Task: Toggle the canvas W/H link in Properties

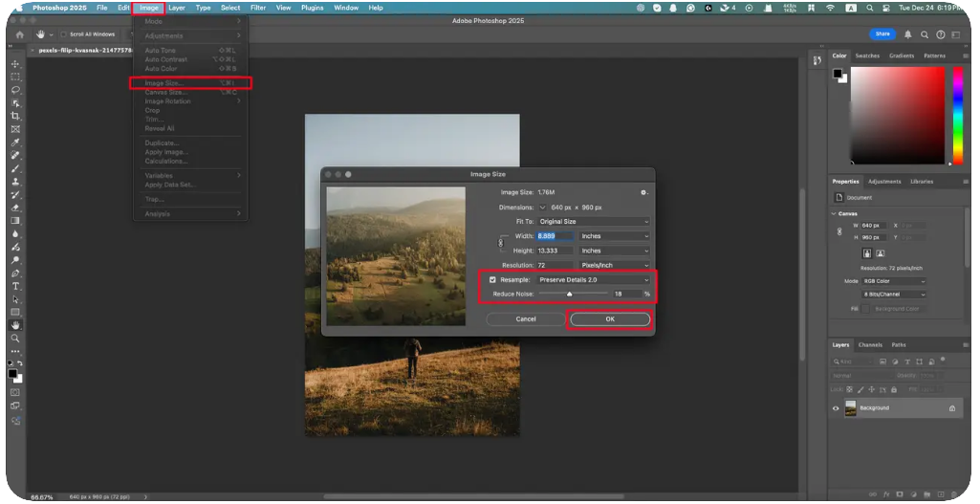Action: [x=839, y=231]
